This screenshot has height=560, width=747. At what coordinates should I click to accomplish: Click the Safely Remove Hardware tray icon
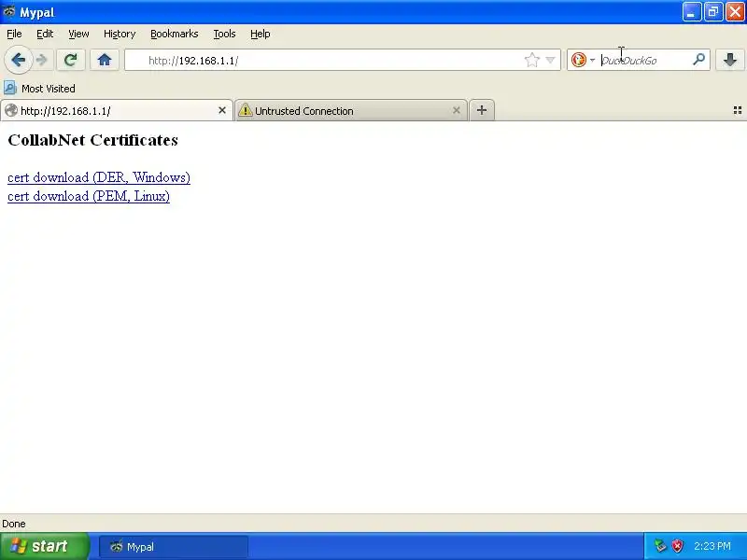click(x=660, y=546)
